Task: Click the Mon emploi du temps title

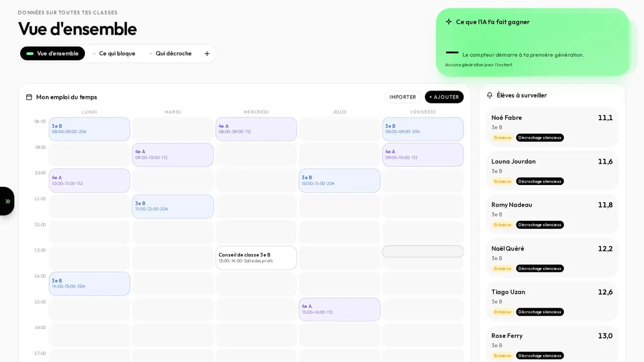Action: coord(66,97)
